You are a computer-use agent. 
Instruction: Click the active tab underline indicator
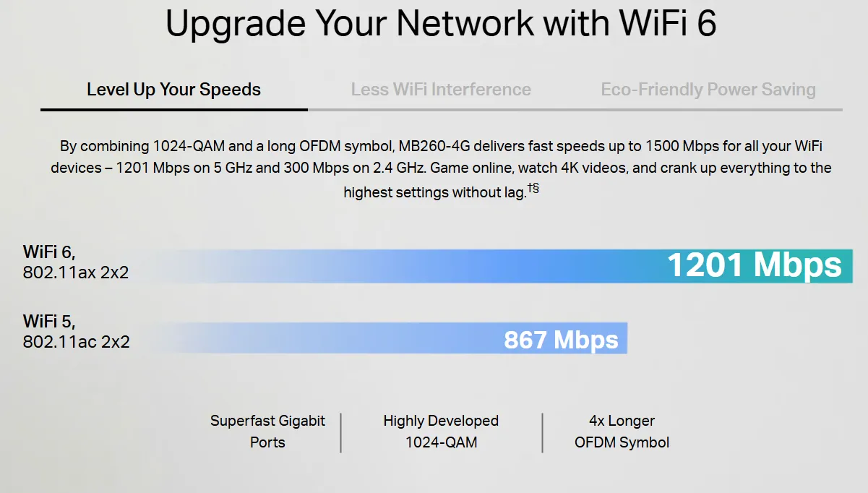[173, 109]
